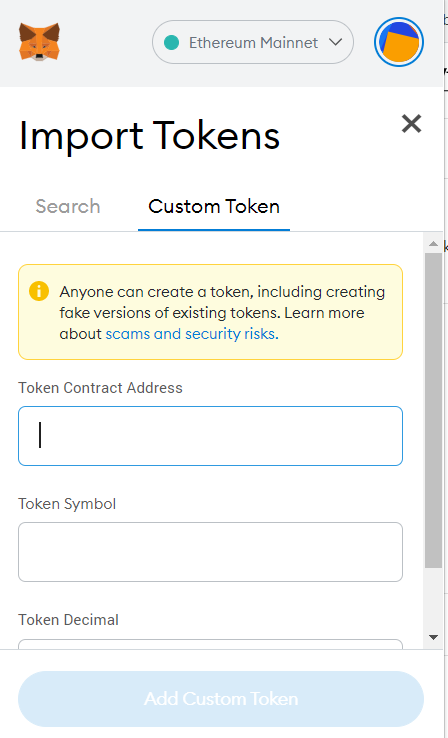Select the Token Decimal input box
The width and height of the screenshot is (448, 738).
[210, 644]
